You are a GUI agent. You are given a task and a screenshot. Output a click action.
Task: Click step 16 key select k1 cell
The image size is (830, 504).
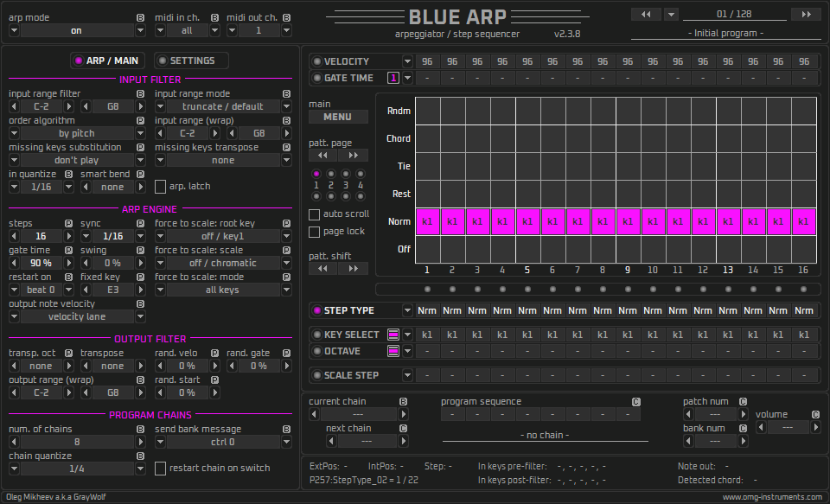pyautogui.click(x=803, y=335)
